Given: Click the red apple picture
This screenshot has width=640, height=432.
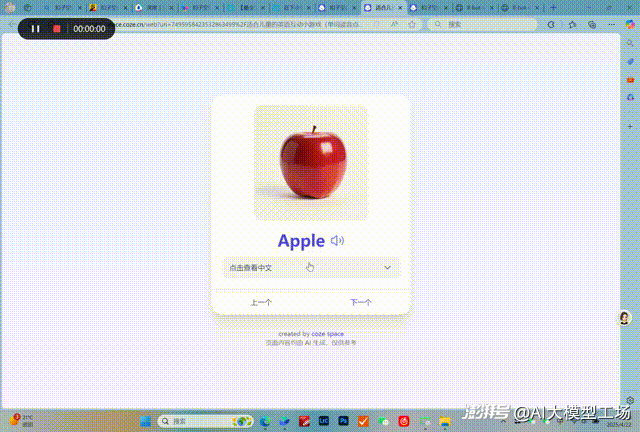Looking at the screenshot, I should pyautogui.click(x=311, y=162).
